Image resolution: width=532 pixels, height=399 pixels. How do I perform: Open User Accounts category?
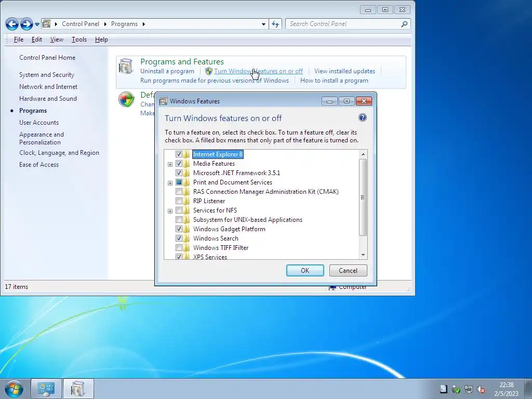pyautogui.click(x=38, y=123)
